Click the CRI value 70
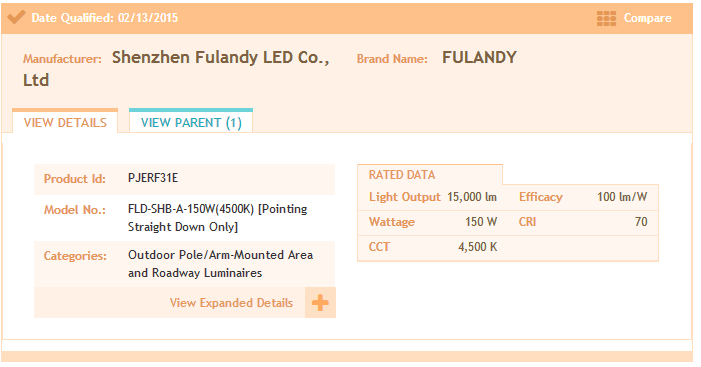Screen dimensions: 701x367 pos(641,222)
